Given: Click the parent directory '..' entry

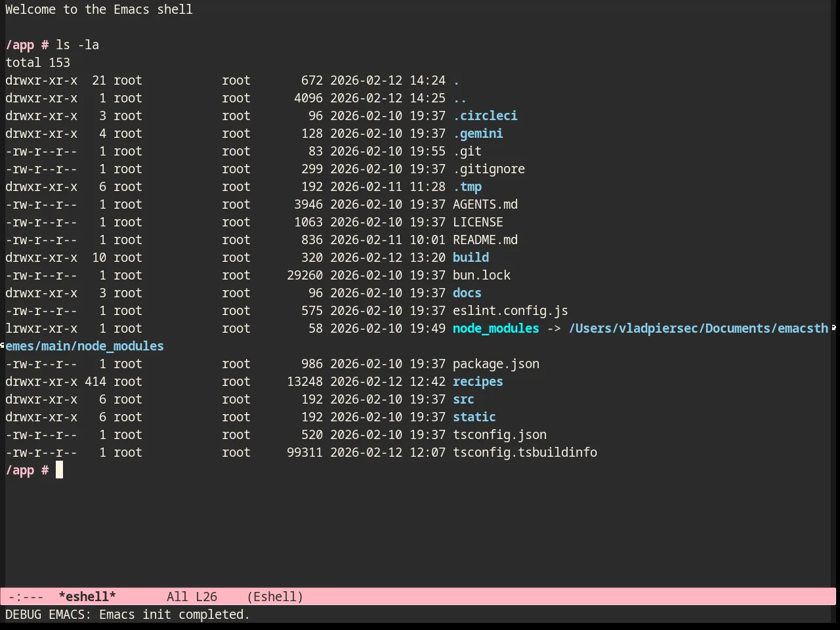Looking at the screenshot, I should click(459, 98).
